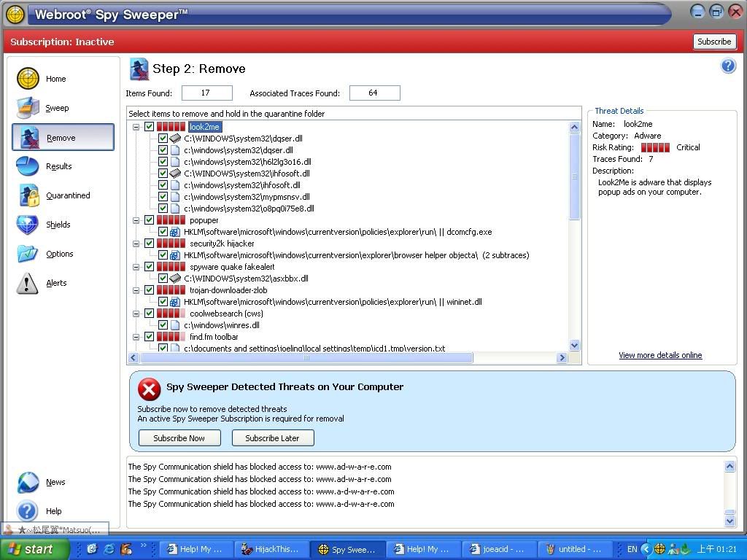Collapse the look2me tree node

click(136, 127)
